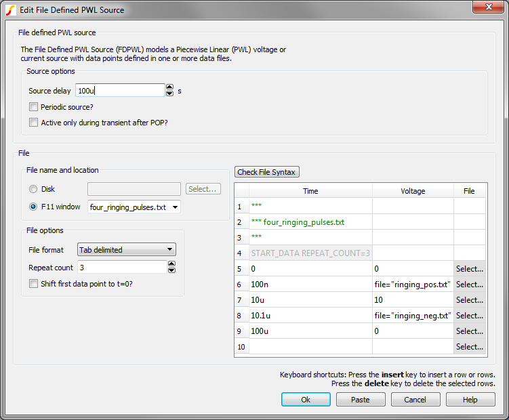The image size is (509, 420).
Task: Open Help for this dialog
Action: point(470,400)
